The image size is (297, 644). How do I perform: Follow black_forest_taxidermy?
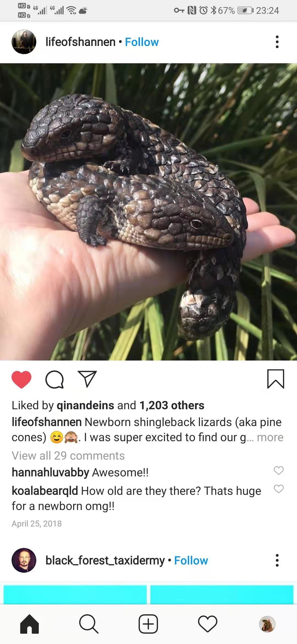tap(191, 561)
